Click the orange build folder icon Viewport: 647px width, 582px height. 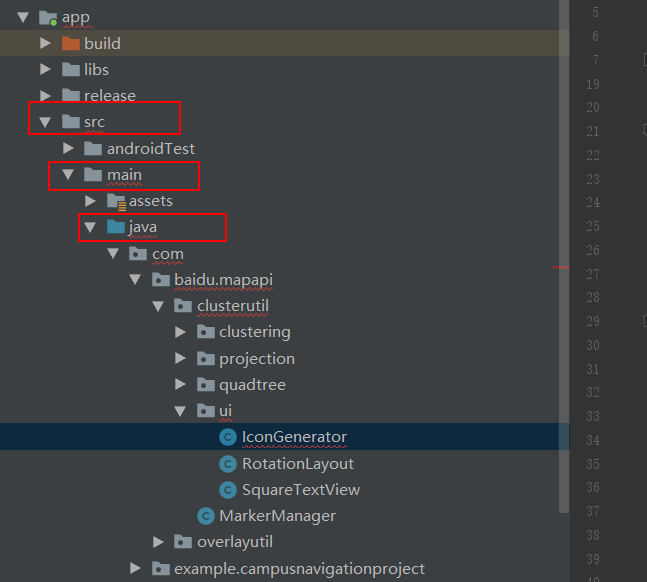click(x=71, y=43)
